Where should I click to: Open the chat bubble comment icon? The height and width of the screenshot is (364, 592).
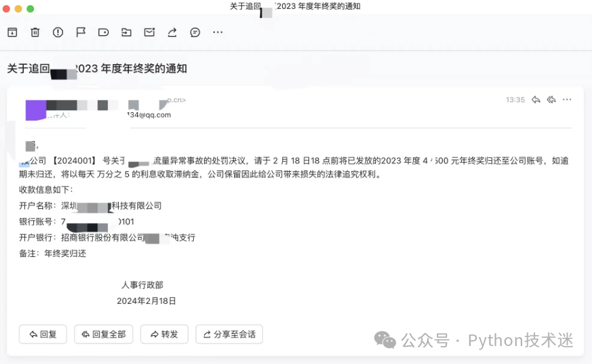pos(195,33)
